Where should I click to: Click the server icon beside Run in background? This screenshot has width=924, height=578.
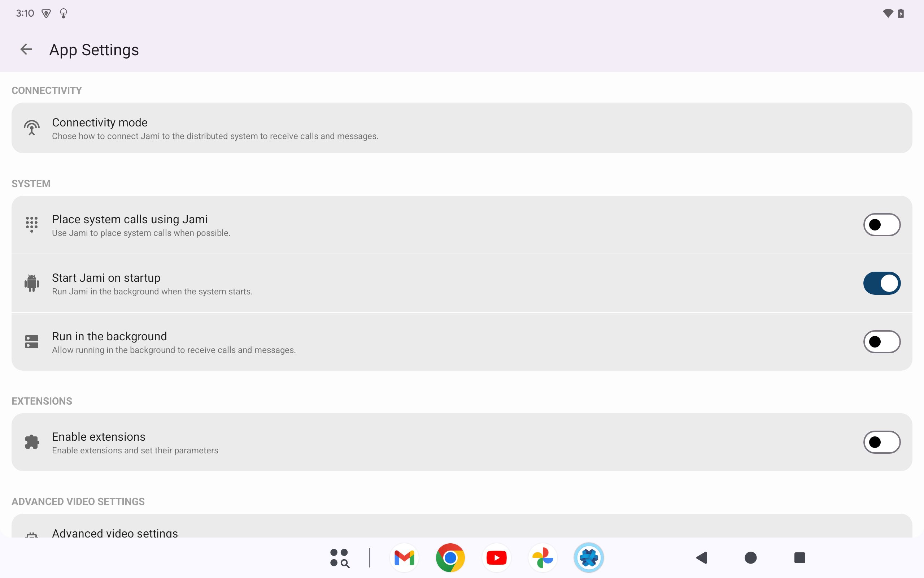pos(32,342)
